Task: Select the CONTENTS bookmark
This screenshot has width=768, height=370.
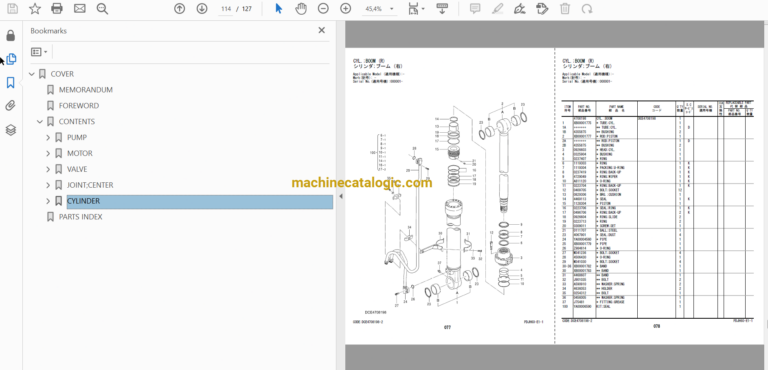Action: coord(77,122)
